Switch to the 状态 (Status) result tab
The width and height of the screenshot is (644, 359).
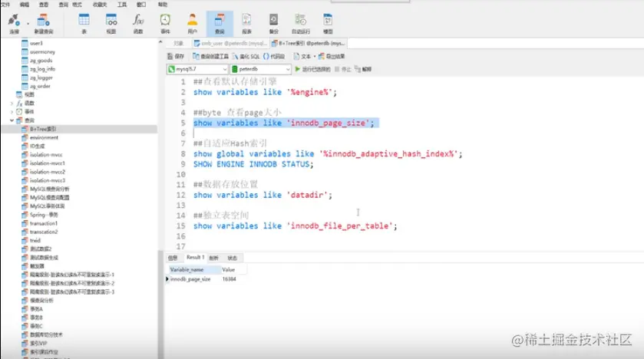(233, 258)
